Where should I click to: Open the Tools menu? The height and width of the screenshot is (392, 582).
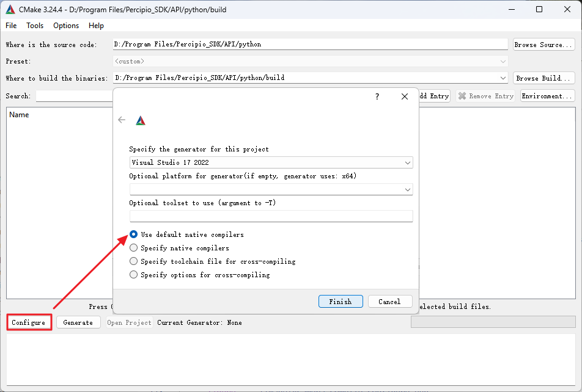[35, 26]
